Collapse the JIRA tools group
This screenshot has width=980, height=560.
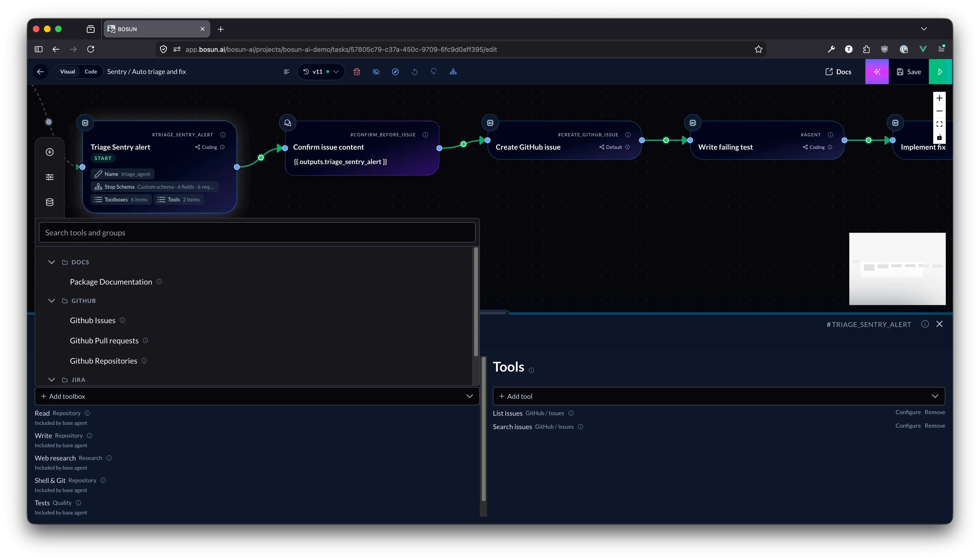click(52, 380)
